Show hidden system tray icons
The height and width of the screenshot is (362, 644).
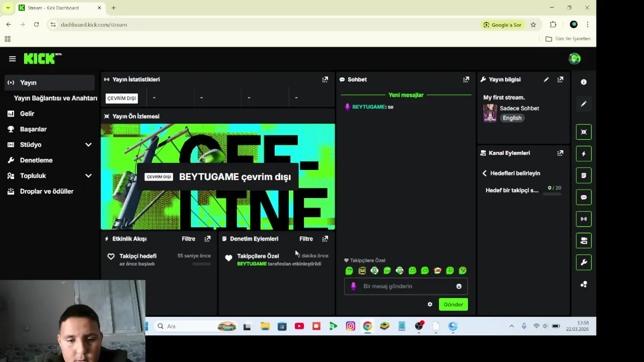[512, 326]
